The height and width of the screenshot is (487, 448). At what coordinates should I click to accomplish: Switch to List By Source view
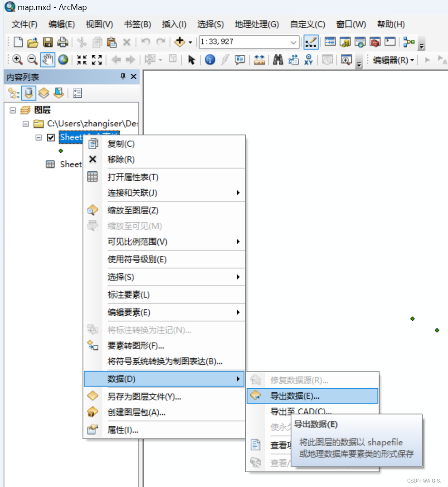29,93
